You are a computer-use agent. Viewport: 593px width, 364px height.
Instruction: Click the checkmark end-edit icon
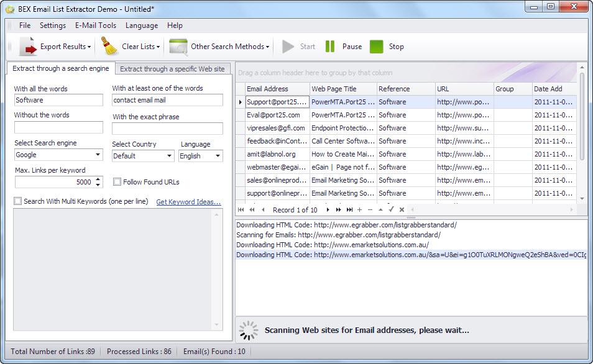point(391,209)
